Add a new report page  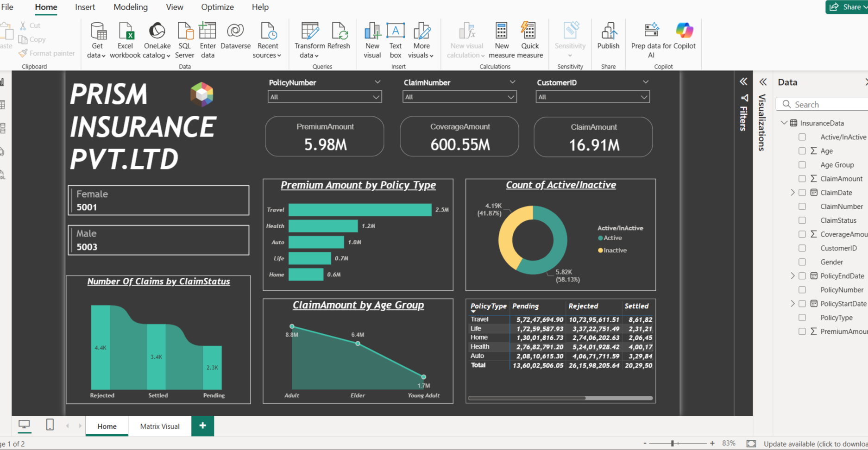pos(202,425)
